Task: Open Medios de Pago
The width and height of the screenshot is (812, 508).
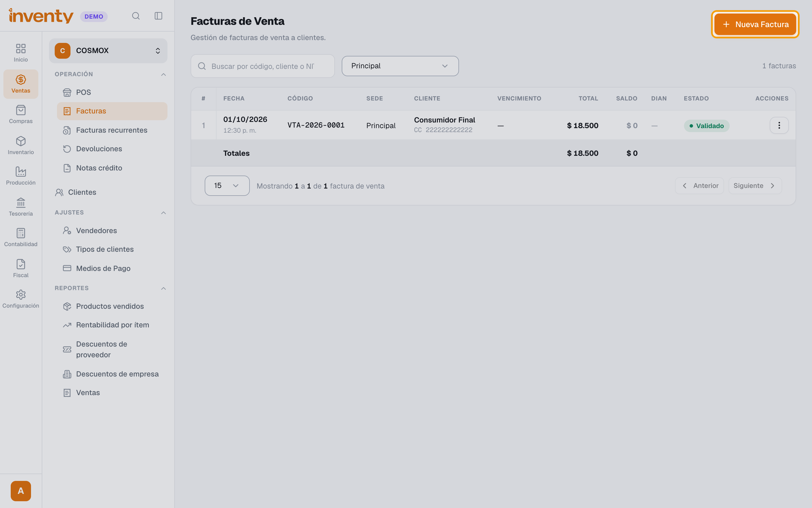Action: [x=112, y=268]
